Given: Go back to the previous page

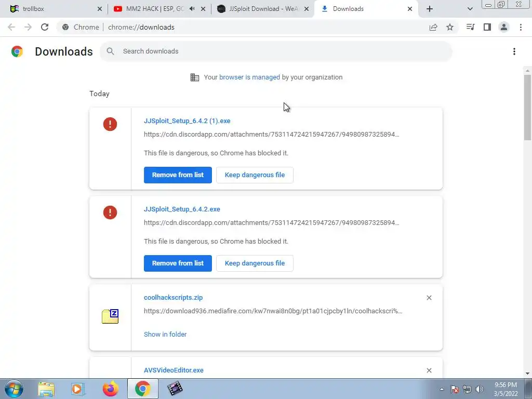Looking at the screenshot, I should 11,27.
